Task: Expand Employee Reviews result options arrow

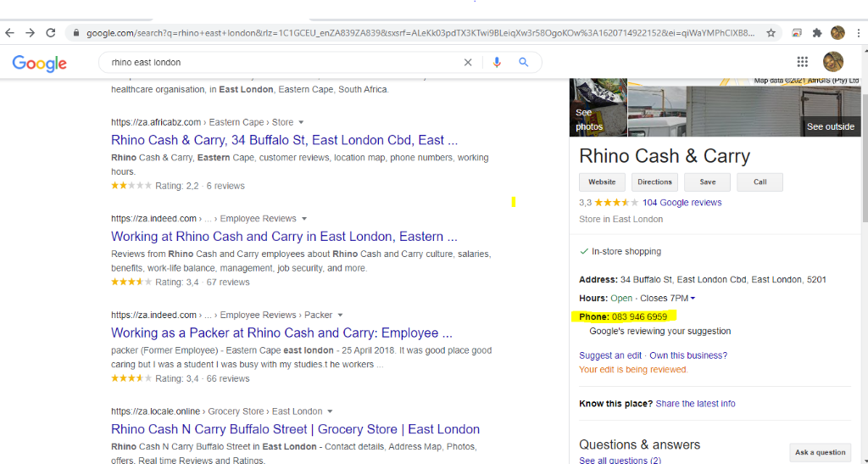Action: tap(304, 219)
